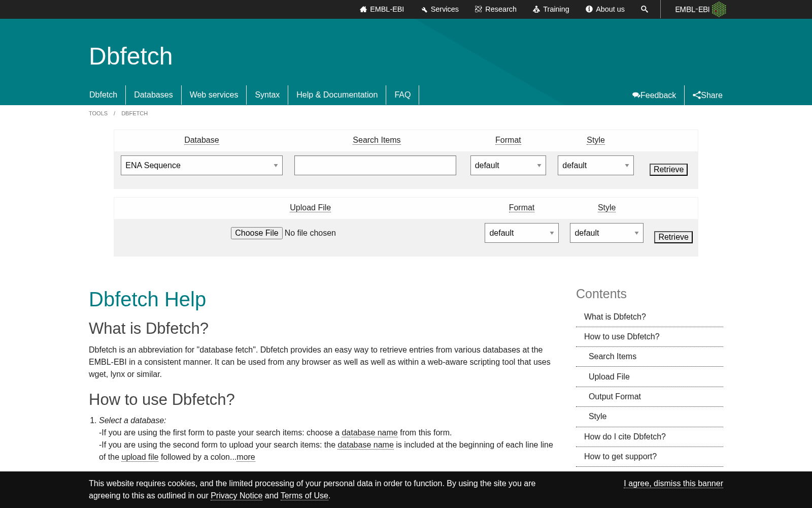812x508 pixels.
Task: Open the Dbfetch tab
Action: 104,95
